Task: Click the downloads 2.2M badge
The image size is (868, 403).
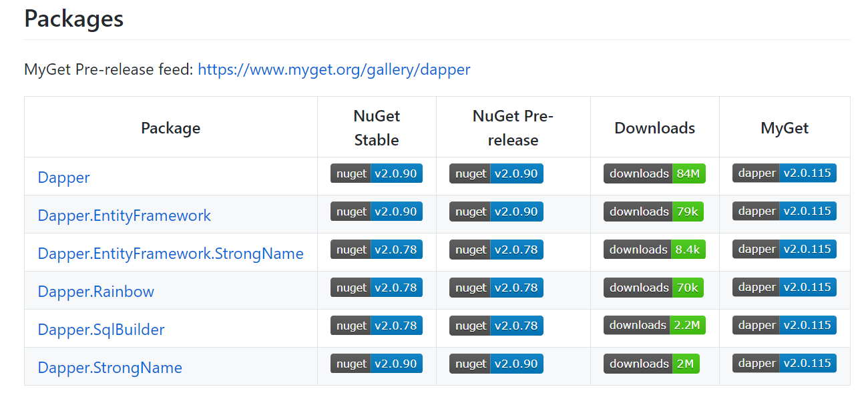Action: (x=654, y=325)
